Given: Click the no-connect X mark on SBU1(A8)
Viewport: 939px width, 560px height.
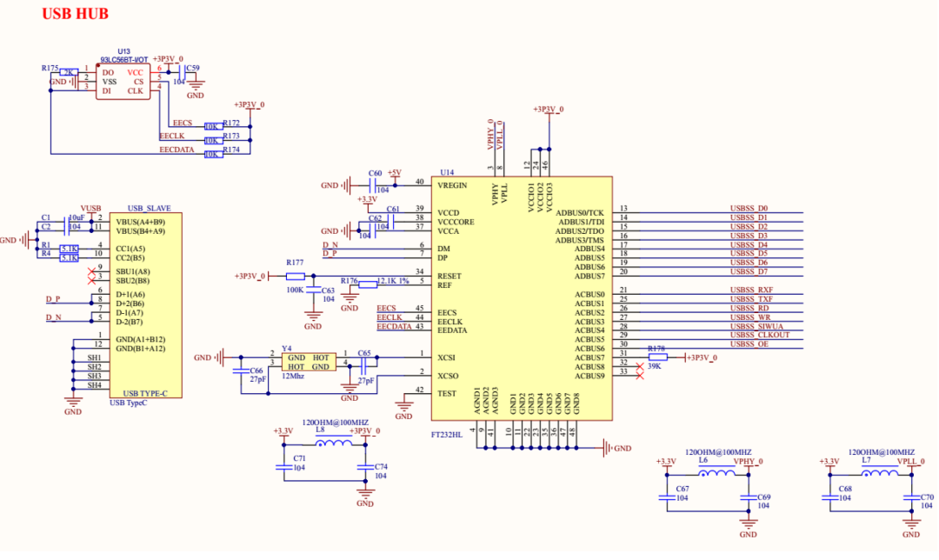Looking at the screenshot, I should (91, 270).
